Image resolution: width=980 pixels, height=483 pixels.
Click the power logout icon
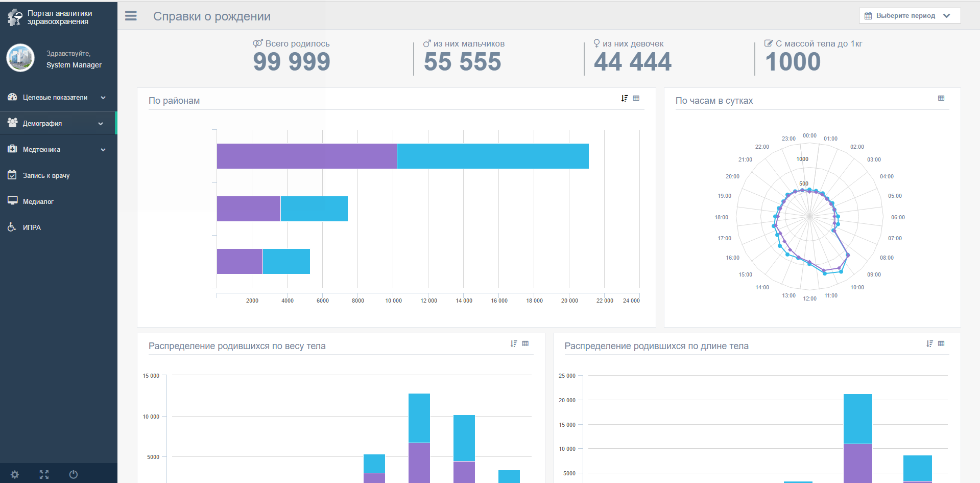[74, 474]
